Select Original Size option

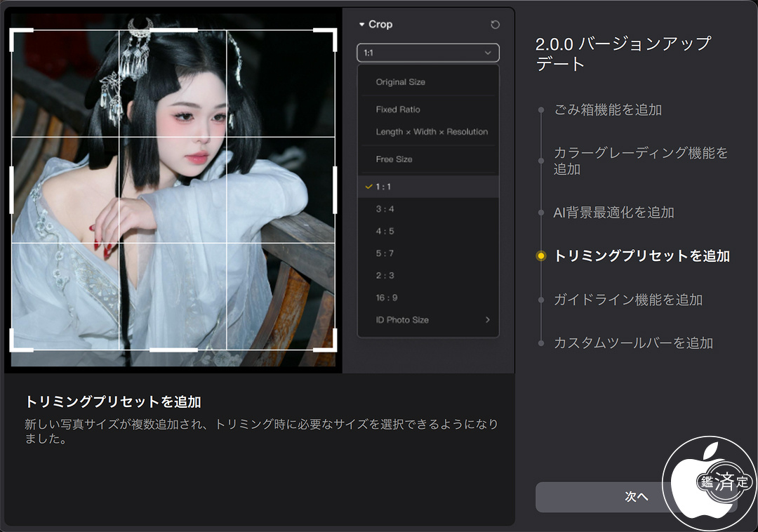(x=400, y=82)
